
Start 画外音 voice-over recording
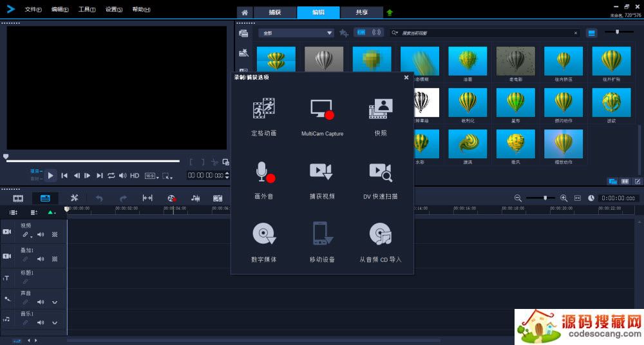tap(263, 172)
